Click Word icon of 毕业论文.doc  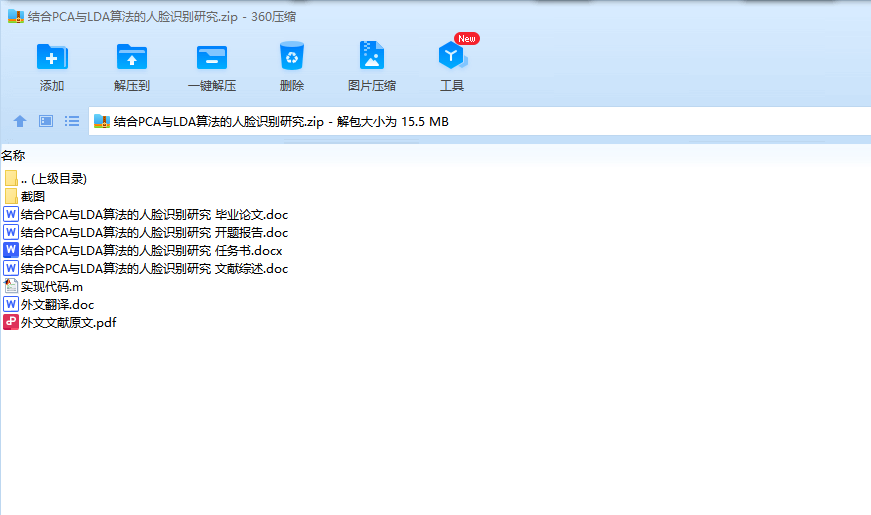click(11, 214)
